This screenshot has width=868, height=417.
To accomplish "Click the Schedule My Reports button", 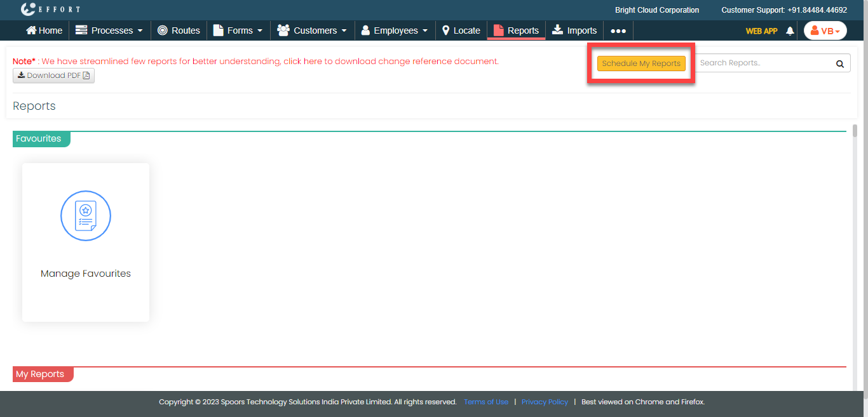I will 641,63.
